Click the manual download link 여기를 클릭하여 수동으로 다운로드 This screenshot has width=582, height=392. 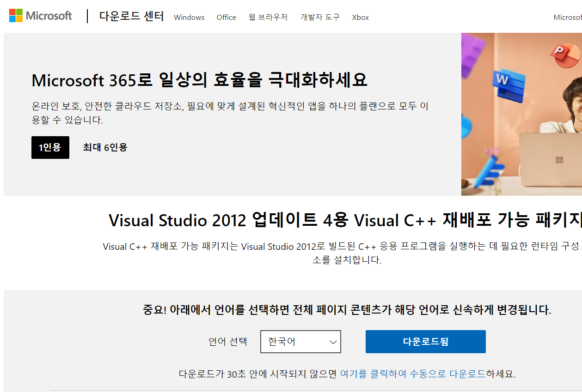413,374
